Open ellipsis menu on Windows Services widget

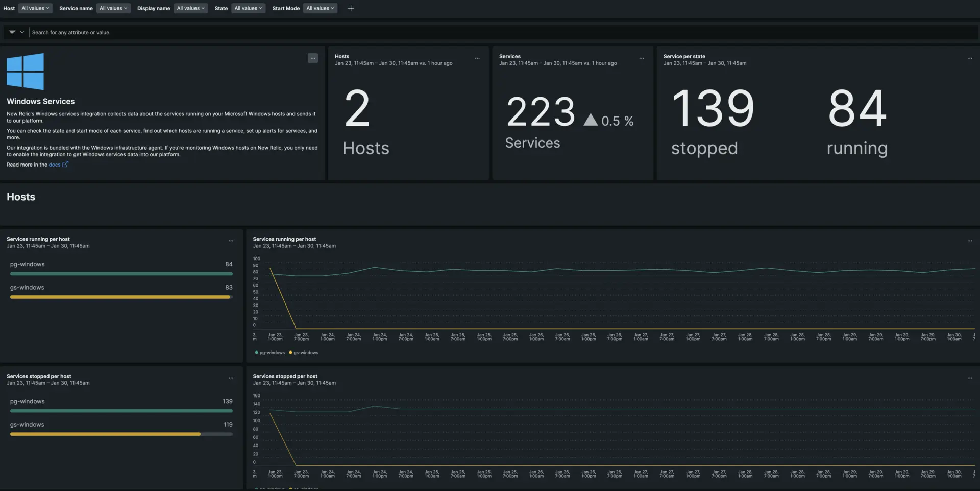(x=313, y=58)
